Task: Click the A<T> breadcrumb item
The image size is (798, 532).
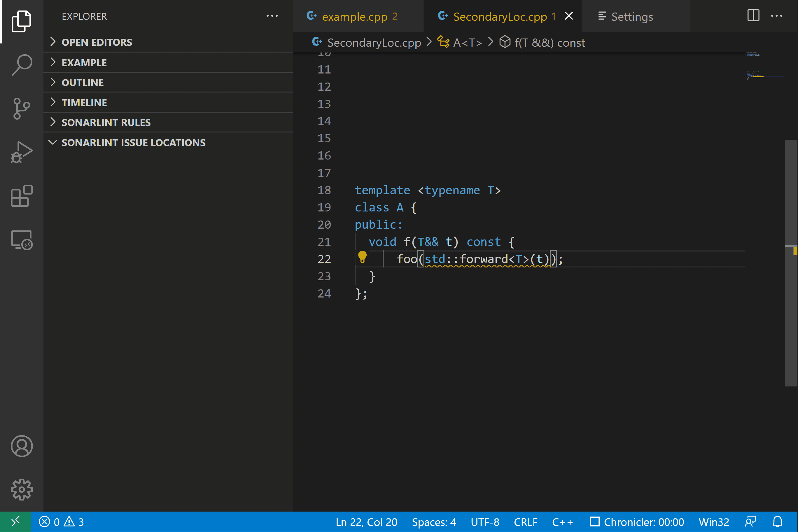Action: click(467, 42)
